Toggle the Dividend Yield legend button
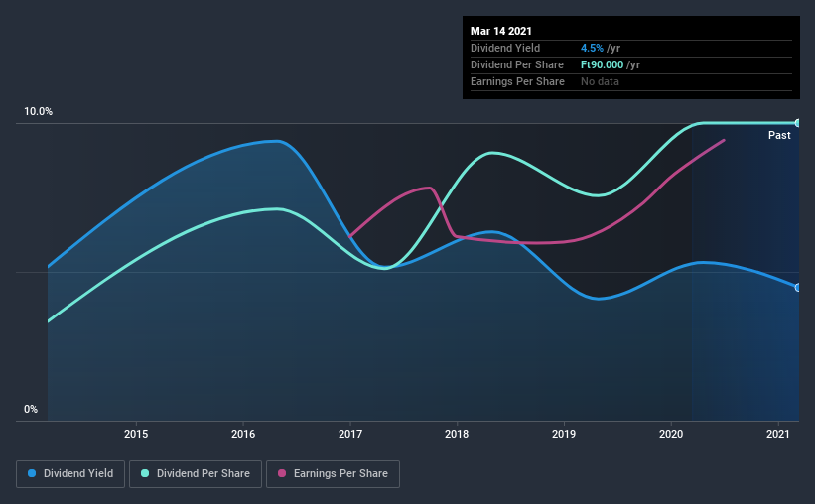Viewport: 815px width, 504px height. pyautogui.click(x=70, y=474)
